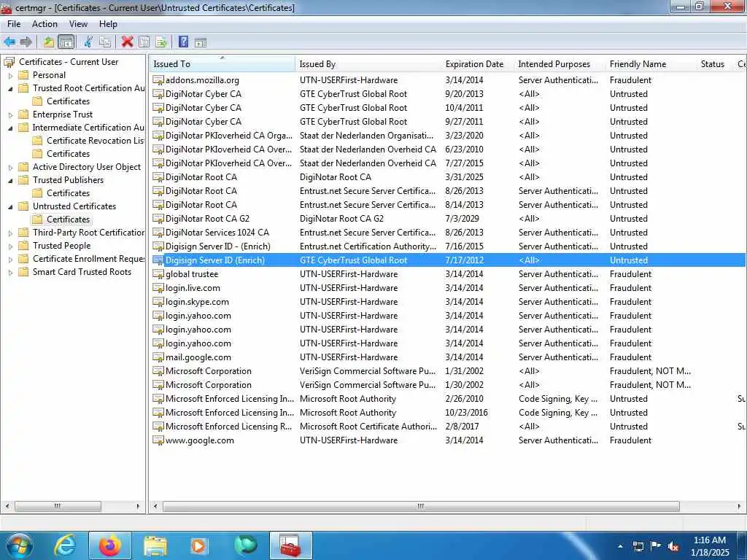The height and width of the screenshot is (560, 747).
Task: Expand the Enterprise Trust arrow
Action: tap(10, 114)
